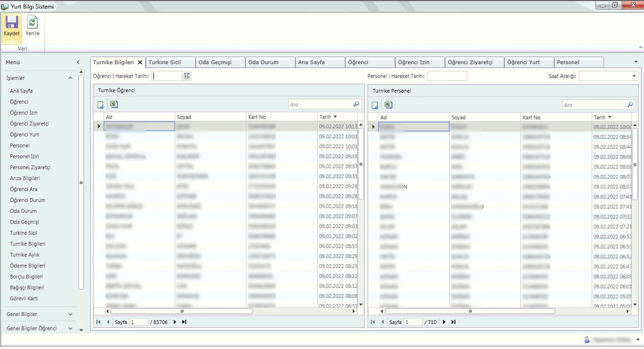Open calendar picker for Öğrenci Hareket Tarihi

(187, 76)
